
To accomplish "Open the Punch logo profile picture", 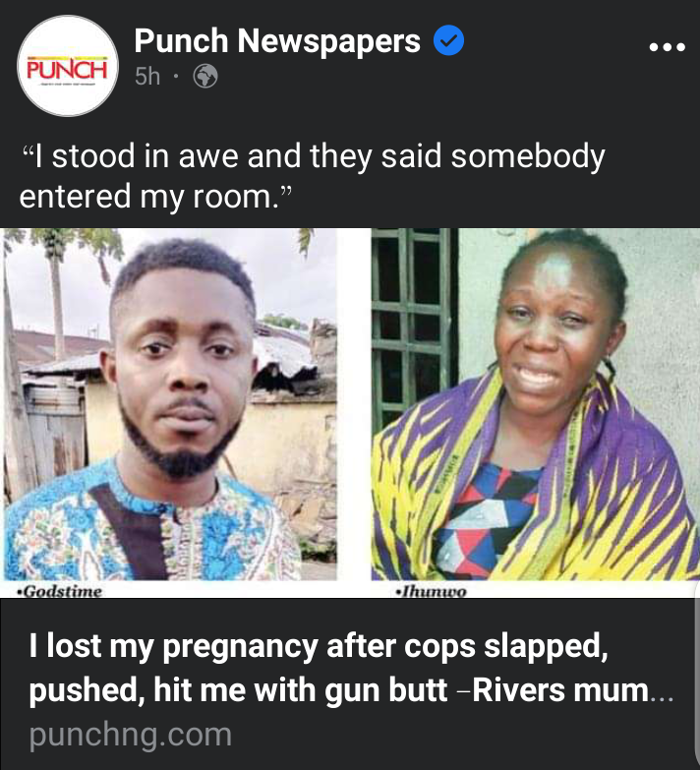I will click(x=68, y=66).
